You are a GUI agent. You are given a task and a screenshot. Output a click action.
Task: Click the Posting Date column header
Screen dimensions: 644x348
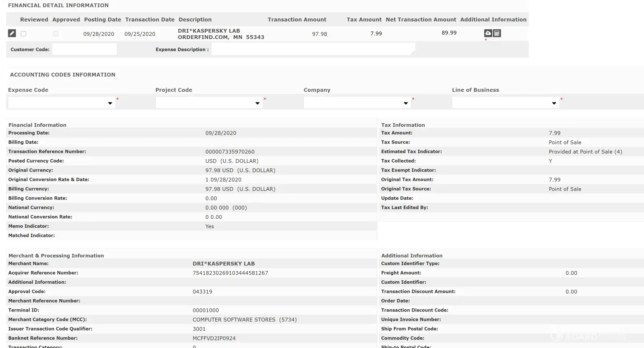[102, 20]
